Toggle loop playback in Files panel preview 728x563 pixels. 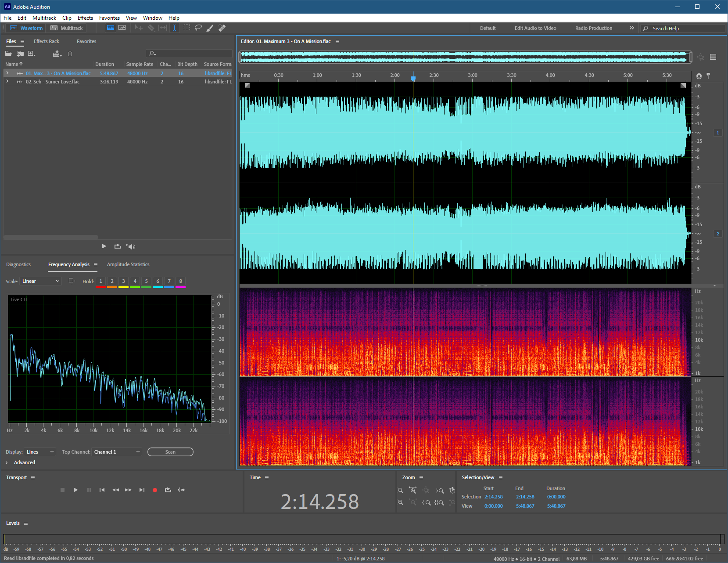[117, 246]
